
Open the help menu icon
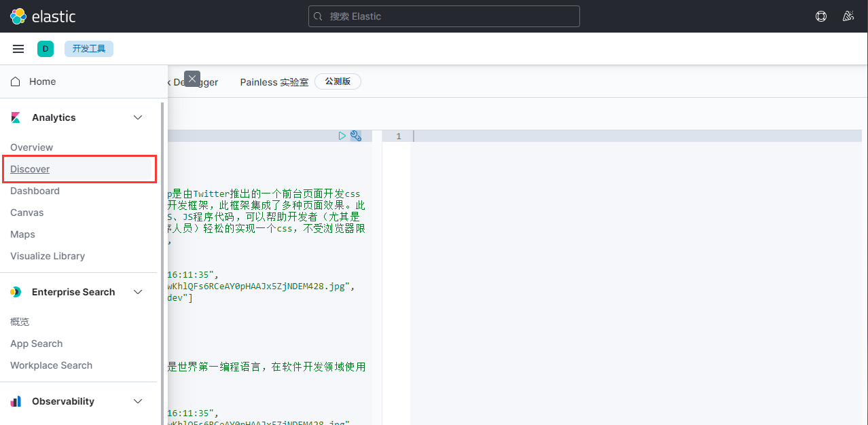[821, 16]
